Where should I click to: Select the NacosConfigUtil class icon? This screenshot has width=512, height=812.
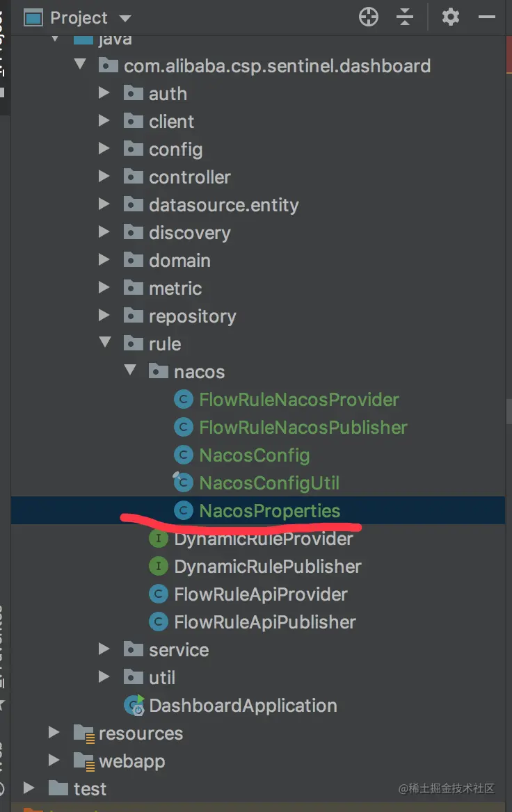pos(183,482)
